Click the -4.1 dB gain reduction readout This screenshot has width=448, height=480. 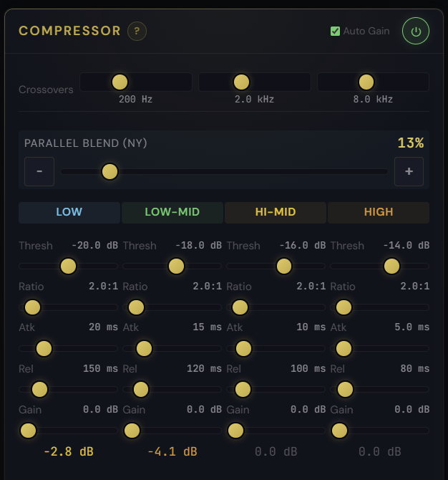172,451
